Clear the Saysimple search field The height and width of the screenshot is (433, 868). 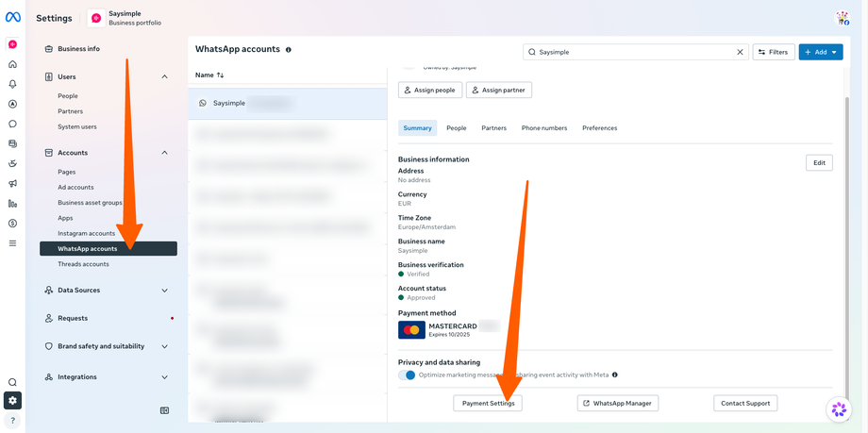click(x=740, y=52)
